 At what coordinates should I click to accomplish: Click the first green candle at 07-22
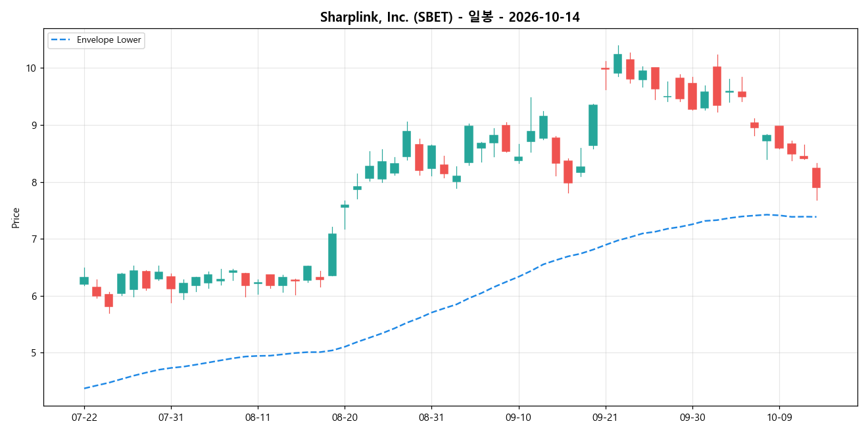click(84, 281)
